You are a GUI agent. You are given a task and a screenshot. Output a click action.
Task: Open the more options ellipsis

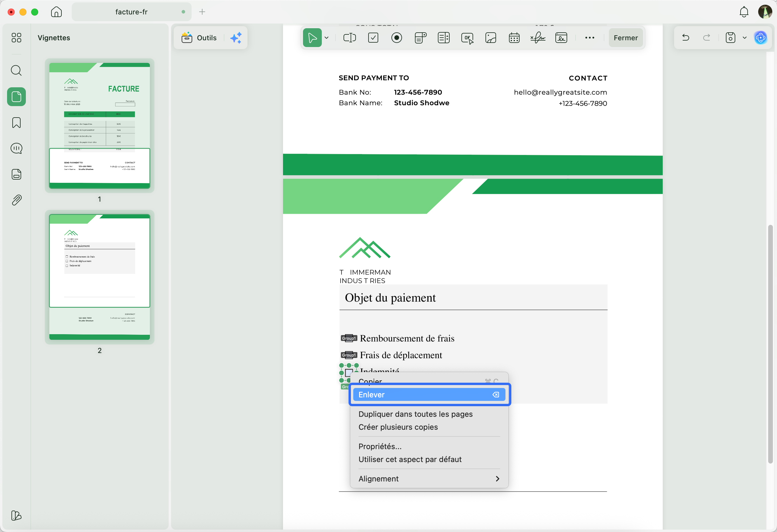590,38
